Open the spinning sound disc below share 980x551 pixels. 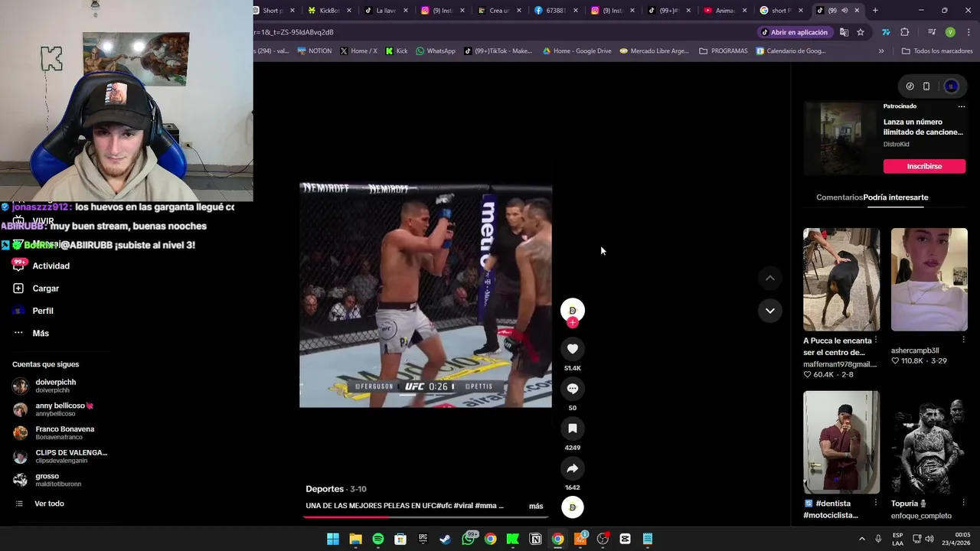click(x=572, y=507)
